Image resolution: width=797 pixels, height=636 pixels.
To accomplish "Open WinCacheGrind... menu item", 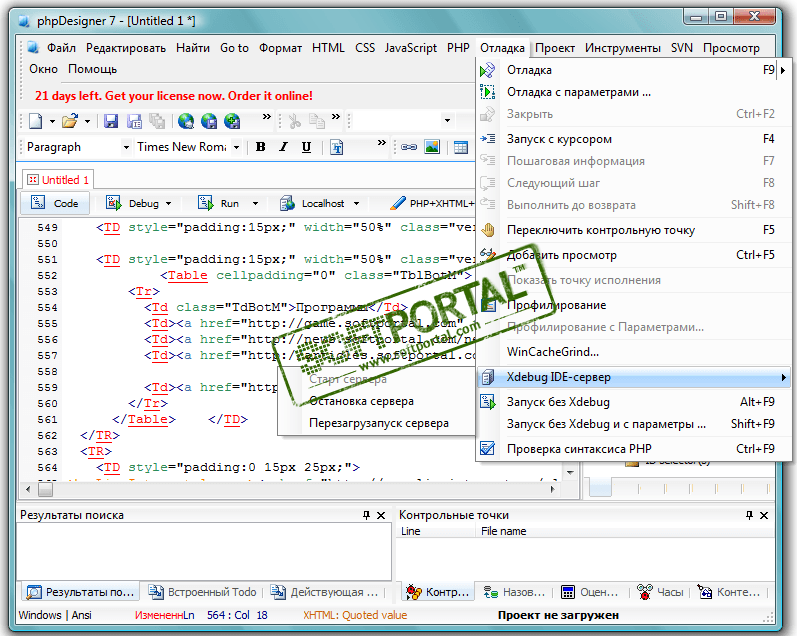I will 633,352.
